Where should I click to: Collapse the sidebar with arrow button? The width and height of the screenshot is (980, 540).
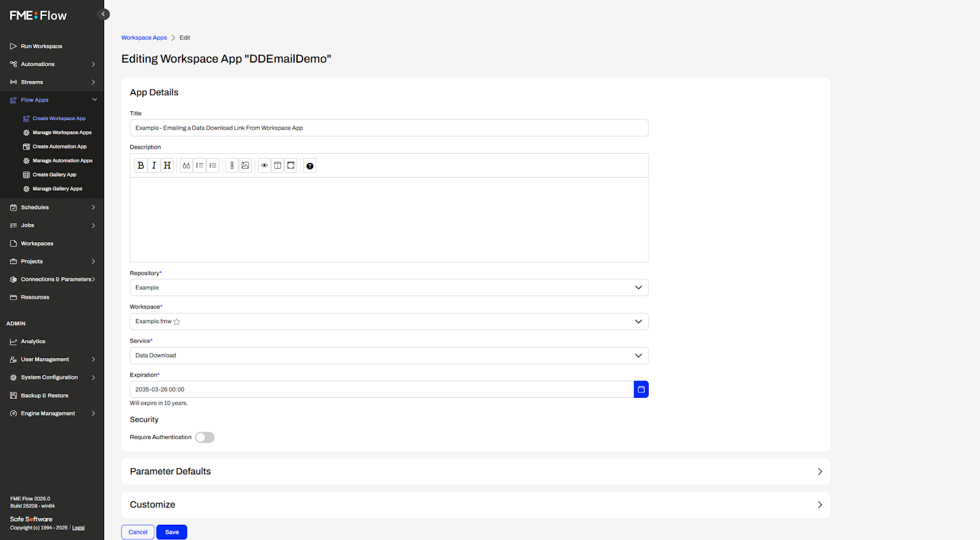click(x=104, y=14)
